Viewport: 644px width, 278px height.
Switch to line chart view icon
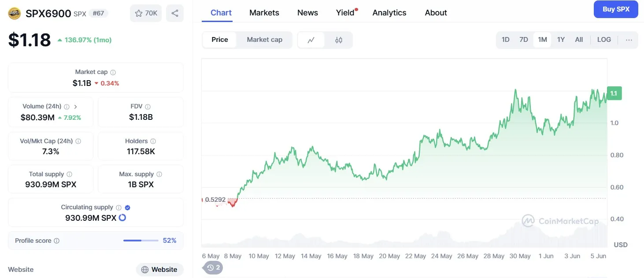[x=311, y=40]
